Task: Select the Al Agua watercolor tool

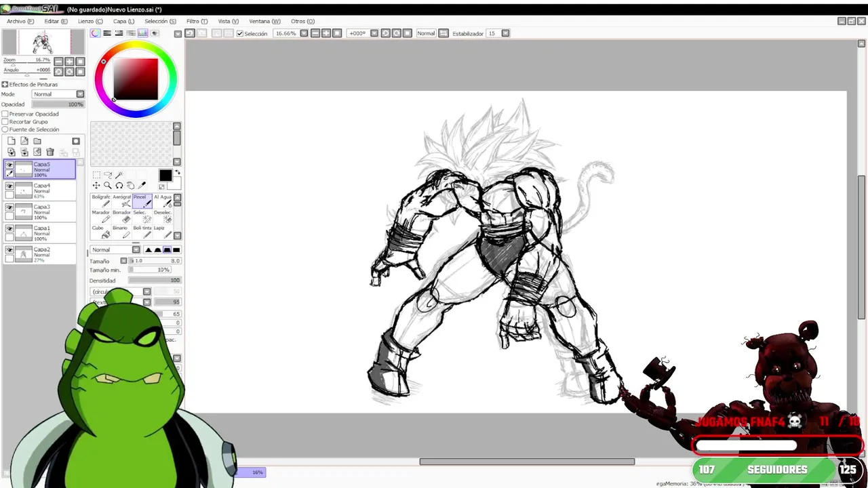Action: click(163, 201)
